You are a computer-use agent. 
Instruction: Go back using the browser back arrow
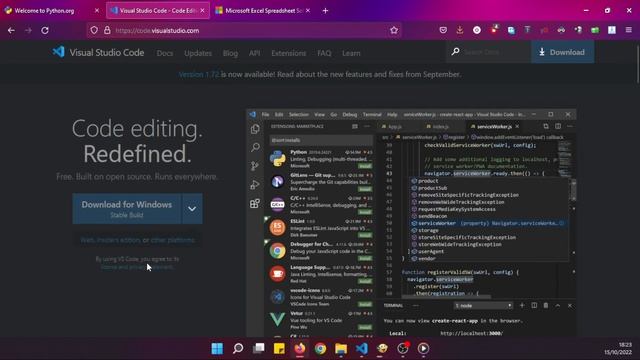[11, 30]
